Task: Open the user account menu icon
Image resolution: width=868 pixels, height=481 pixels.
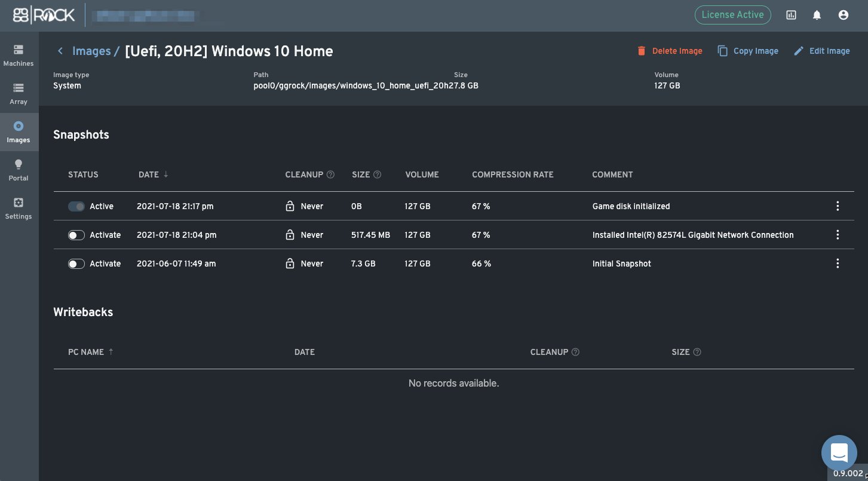Action: point(844,15)
